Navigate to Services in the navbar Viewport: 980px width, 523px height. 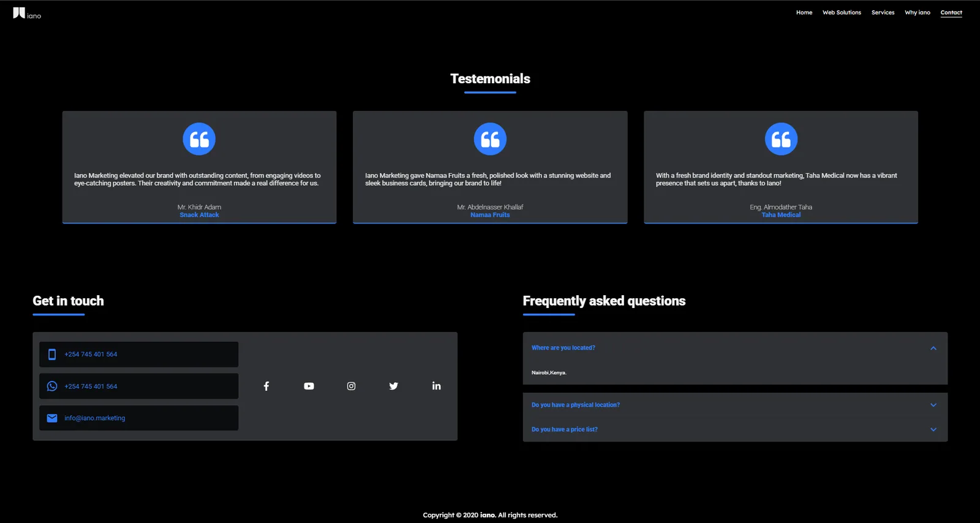[883, 12]
